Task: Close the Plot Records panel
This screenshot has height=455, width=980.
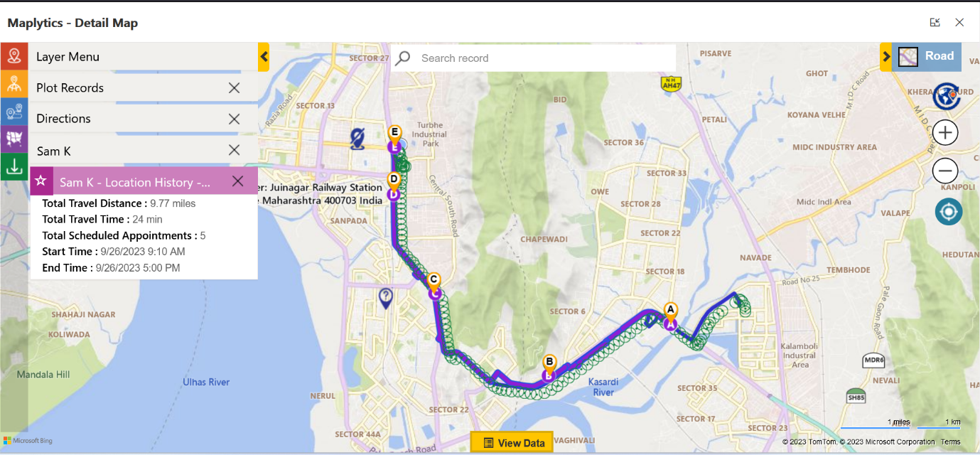Action: 234,87
